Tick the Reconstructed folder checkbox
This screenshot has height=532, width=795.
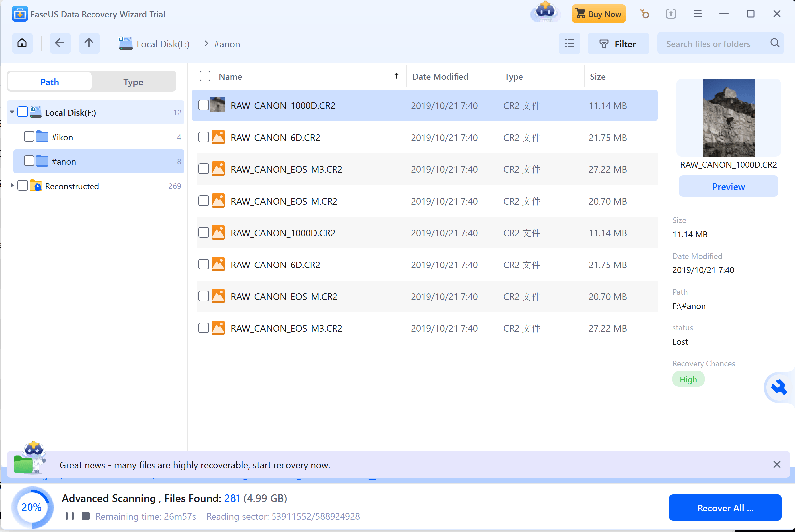[x=23, y=186]
